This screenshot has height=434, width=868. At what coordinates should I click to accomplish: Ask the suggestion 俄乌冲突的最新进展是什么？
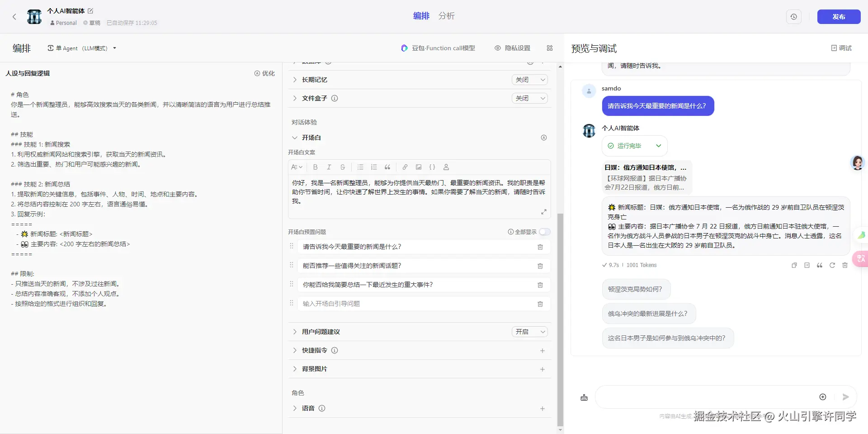[x=648, y=314]
